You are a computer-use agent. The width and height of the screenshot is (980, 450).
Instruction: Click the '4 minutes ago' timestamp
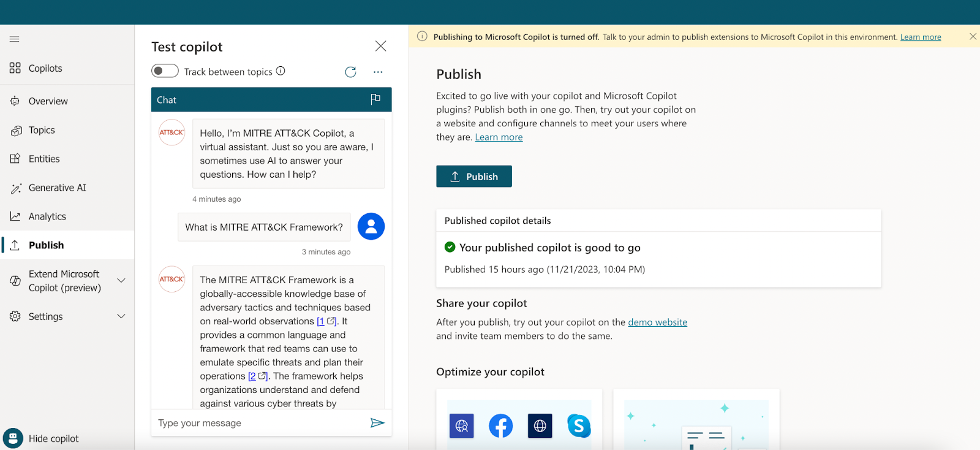[216, 199]
